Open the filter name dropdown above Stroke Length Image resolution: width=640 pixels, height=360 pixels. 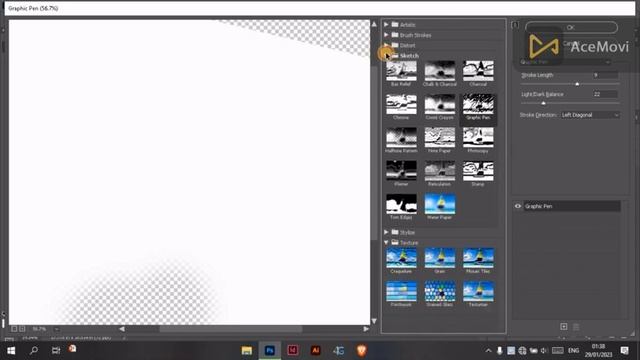[565, 62]
